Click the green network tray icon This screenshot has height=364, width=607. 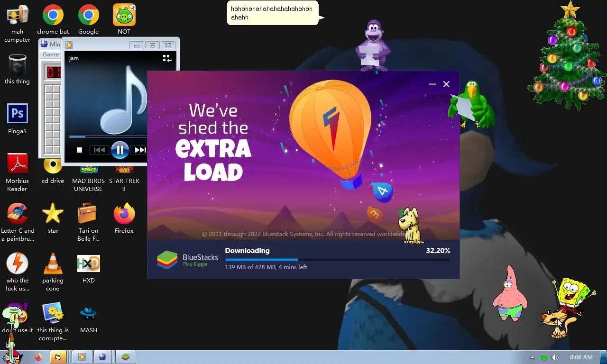(x=544, y=357)
